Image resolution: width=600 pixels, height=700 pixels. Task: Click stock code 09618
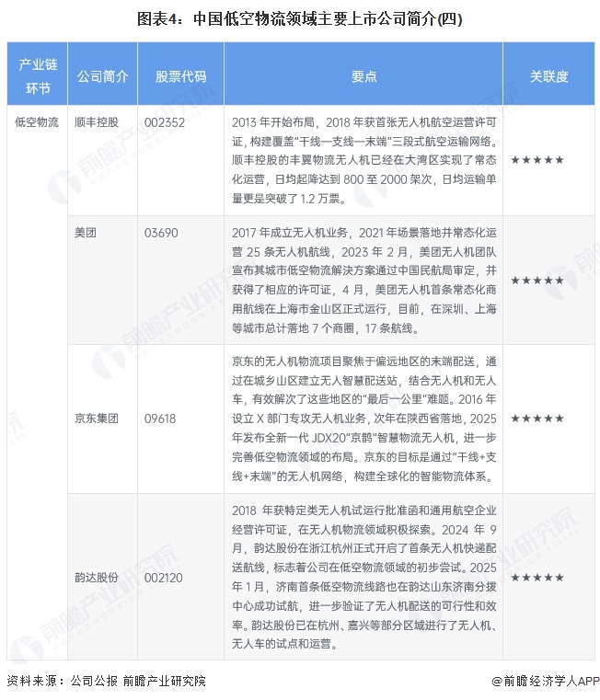pos(160,419)
